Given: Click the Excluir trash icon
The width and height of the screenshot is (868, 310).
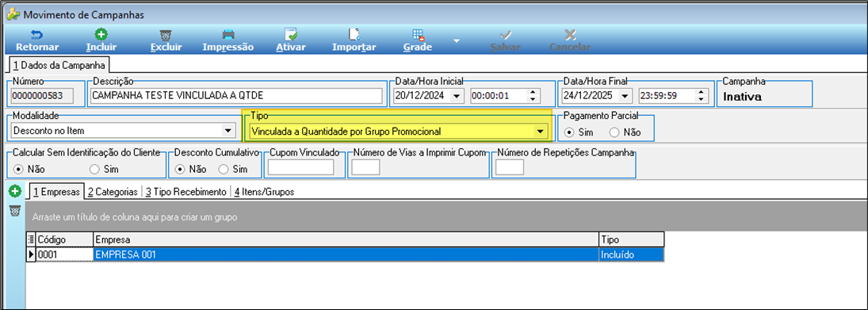Looking at the screenshot, I should [166, 35].
